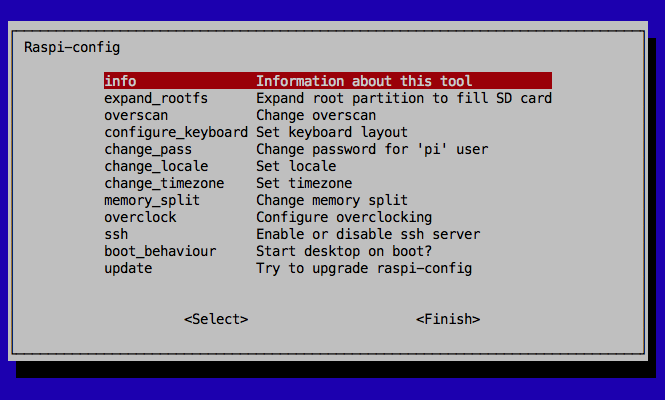The width and height of the screenshot is (665, 400).
Task: Click the Raspi-config dialog title
Action: click(x=72, y=47)
